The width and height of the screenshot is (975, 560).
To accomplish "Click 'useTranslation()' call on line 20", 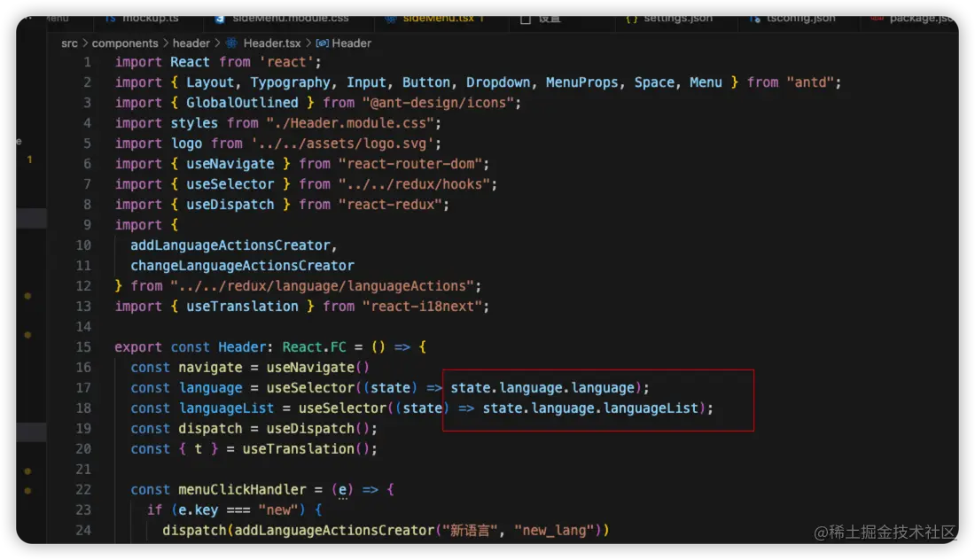I will (x=306, y=448).
